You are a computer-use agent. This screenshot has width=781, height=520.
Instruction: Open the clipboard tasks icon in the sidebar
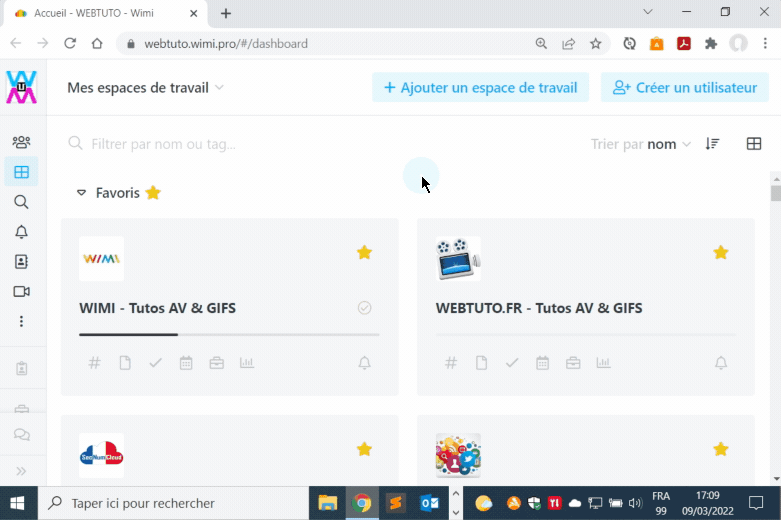pyautogui.click(x=21, y=368)
